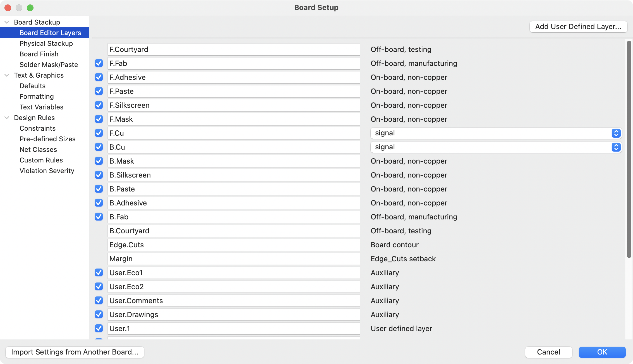The height and width of the screenshot is (364, 633).
Task: Select Physical Stackup in the sidebar
Action: 46,43
